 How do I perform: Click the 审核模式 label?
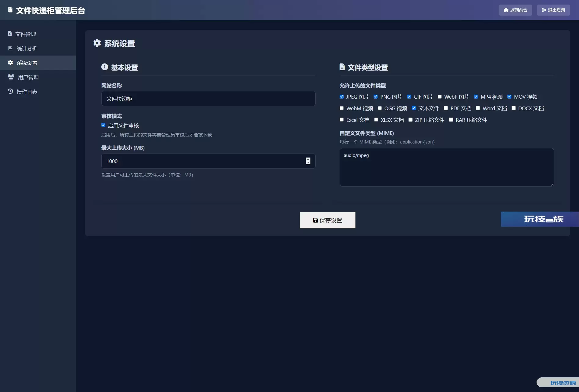[x=111, y=116]
